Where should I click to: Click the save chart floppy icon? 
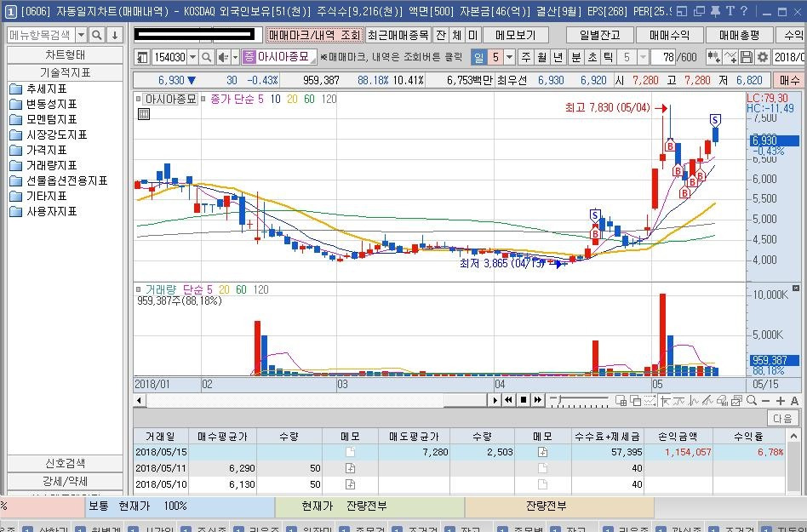pyautogui.click(x=747, y=57)
